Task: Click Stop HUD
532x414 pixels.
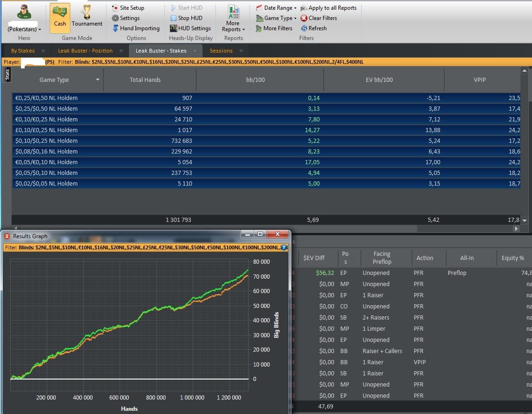Action: pos(186,18)
